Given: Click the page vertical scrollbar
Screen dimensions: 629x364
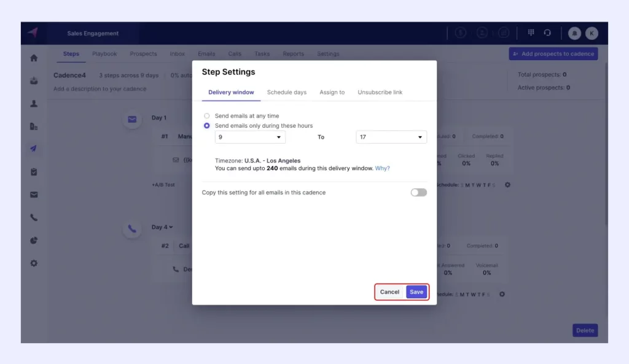Looking at the screenshot, I should (x=605, y=144).
